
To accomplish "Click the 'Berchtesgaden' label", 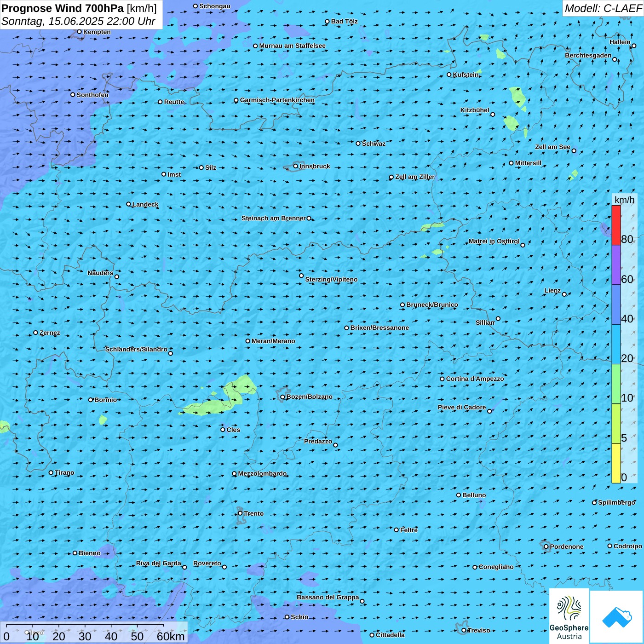I will [588, 55].
